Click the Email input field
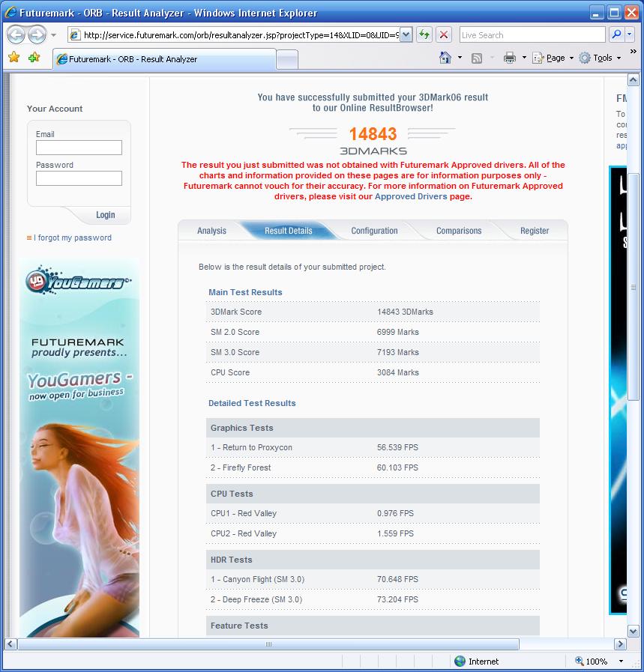 pos(79,148)
